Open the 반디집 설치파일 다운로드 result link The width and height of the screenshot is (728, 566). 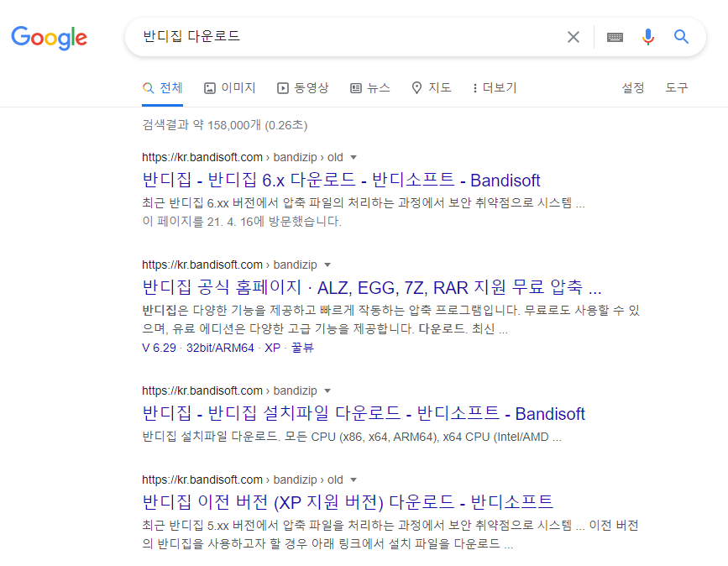pyautogui.click(x=364, y=413)
